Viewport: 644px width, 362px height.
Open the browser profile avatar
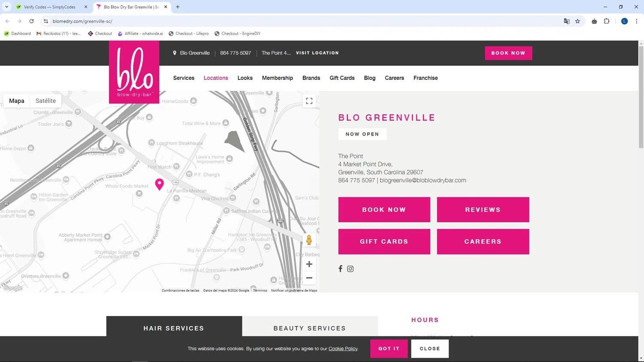pos(625,21)
